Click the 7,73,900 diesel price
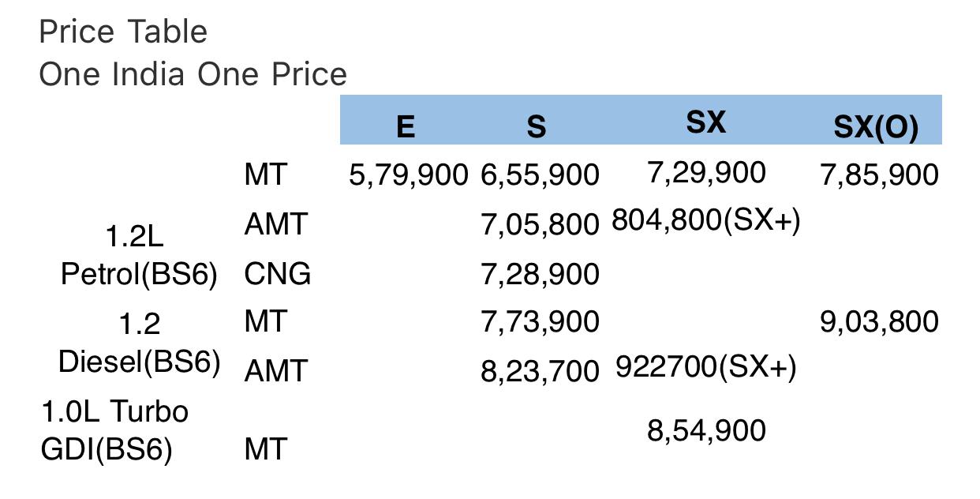The height and width of the screenshot is (499, 980). tap(540, 322)
